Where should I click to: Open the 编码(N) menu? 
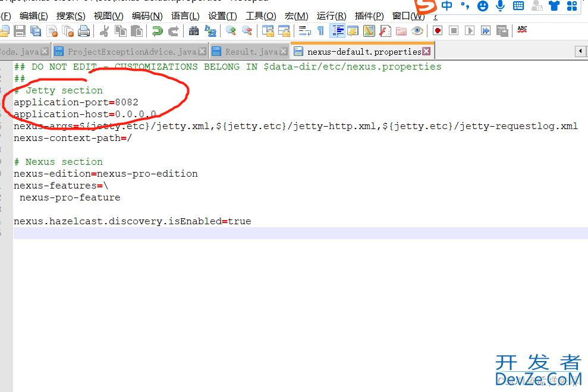coord(147,16)
